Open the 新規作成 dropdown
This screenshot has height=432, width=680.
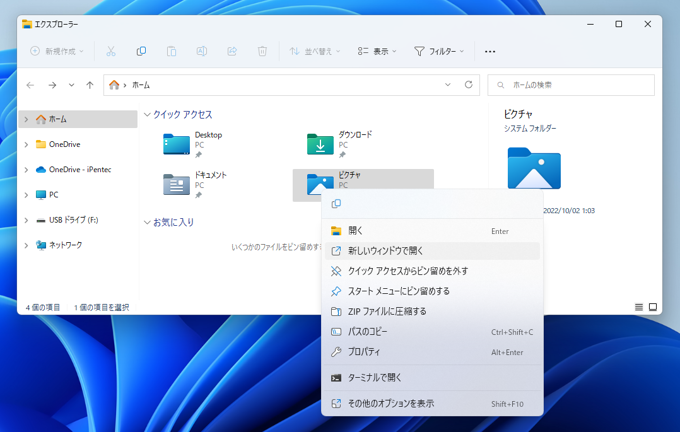point(57,51)
